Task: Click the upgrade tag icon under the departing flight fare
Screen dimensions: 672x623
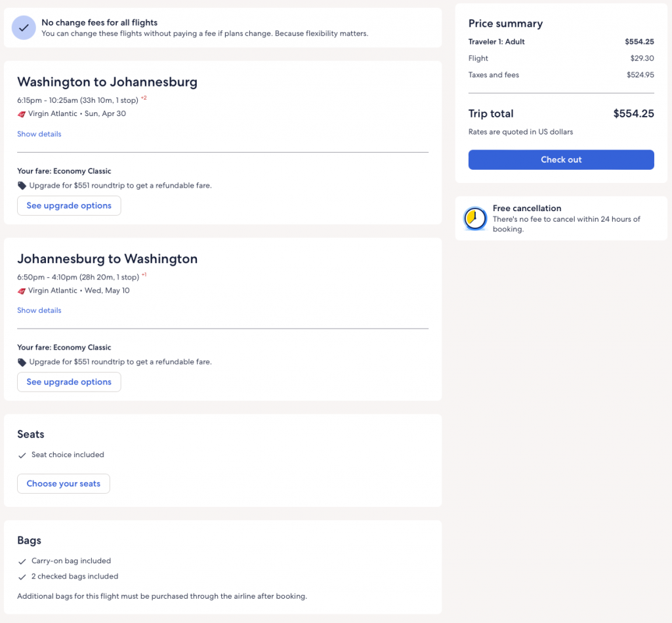Action: pyautogui.click(x=22, y=186)
